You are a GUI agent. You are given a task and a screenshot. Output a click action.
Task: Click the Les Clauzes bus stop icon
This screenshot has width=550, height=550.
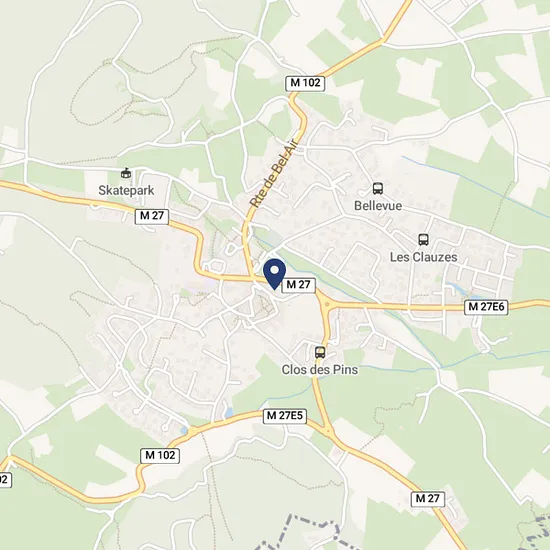(423, 240)
